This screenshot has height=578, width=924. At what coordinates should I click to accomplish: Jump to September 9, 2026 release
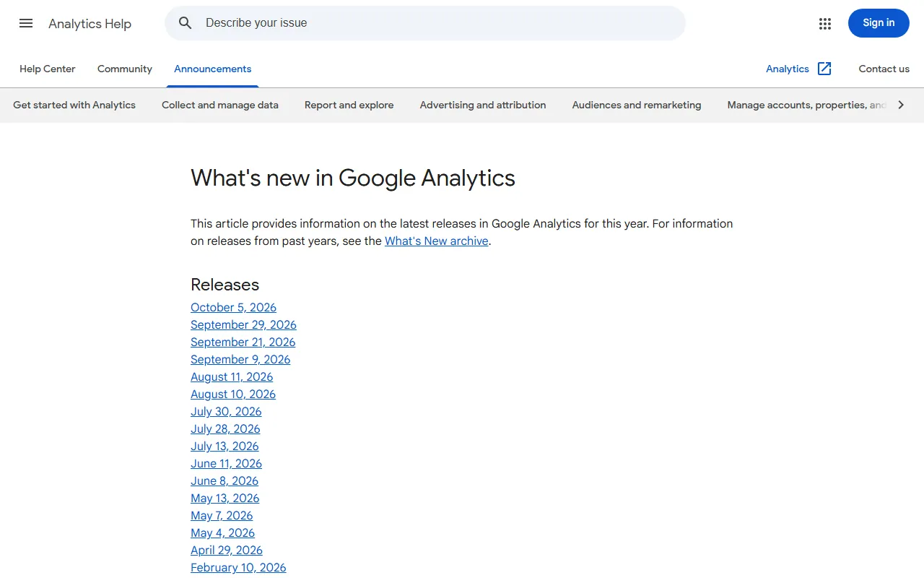[240, 359]
